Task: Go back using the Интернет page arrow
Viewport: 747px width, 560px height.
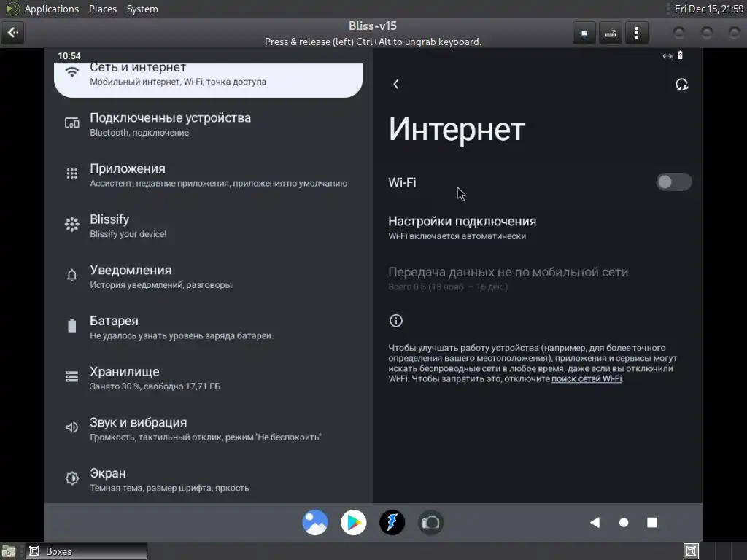Action: point(396,85)
